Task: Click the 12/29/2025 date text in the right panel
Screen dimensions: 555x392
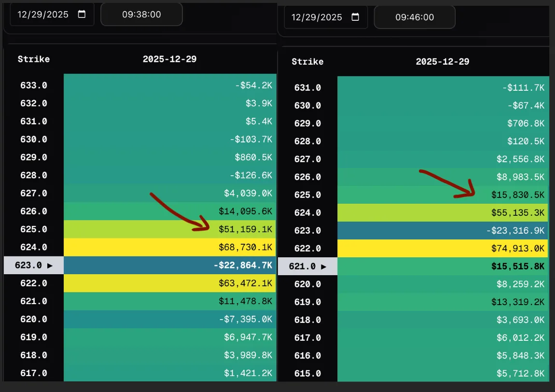Action: (x=317, y=17)
